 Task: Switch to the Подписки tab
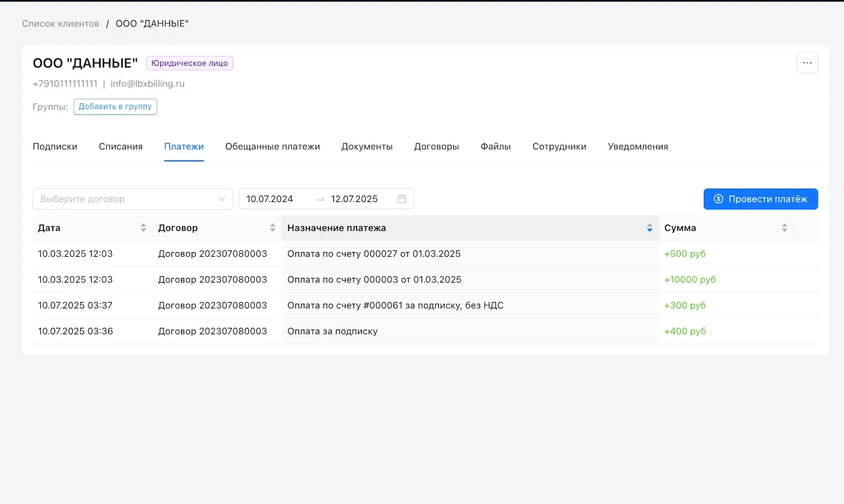(x=55, y=147)
